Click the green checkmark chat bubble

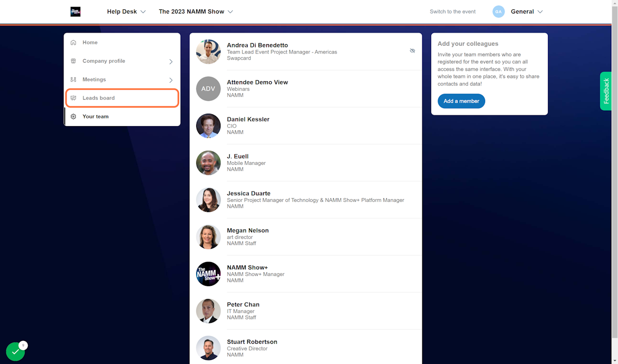click(x=15, y=351)
